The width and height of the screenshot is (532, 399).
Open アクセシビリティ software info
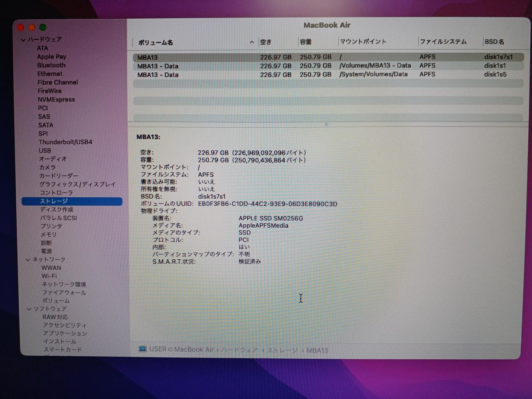[64, 325]
